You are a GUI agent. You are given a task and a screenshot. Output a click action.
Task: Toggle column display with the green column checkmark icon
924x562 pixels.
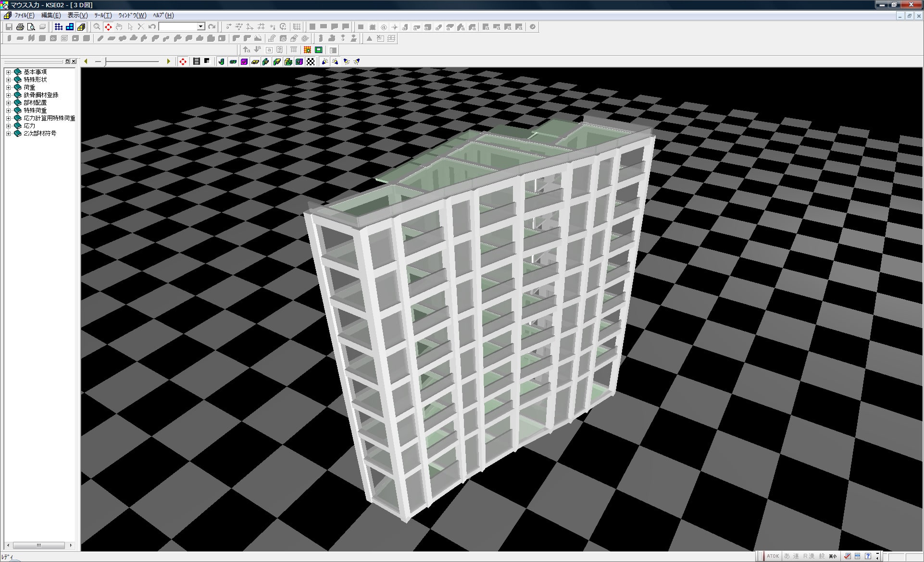pyautogui.click(x=221, y=61)
